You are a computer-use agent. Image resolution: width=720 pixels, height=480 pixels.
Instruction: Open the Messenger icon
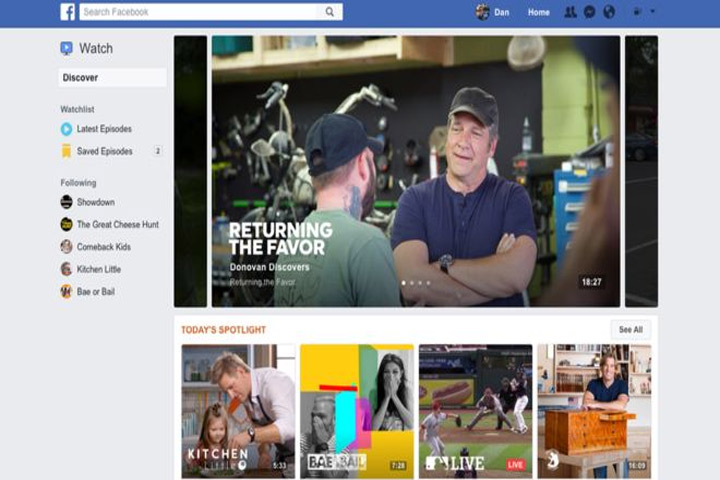click(589, 12)
